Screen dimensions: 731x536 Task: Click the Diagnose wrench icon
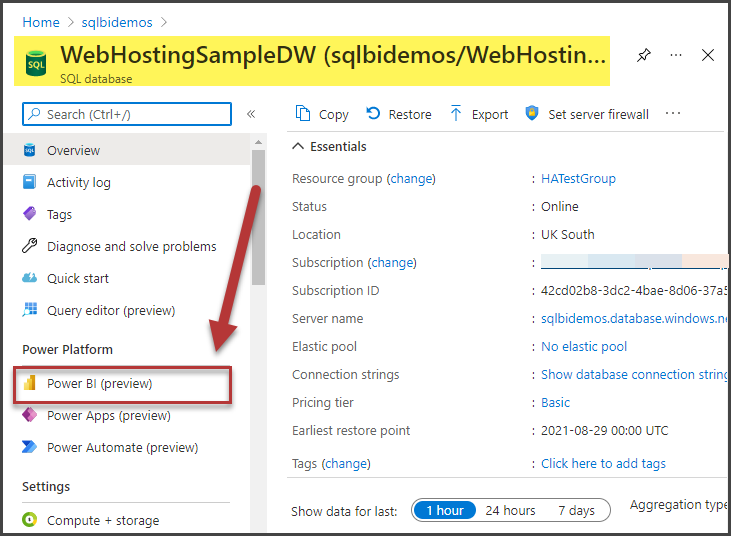pos(29,246)
